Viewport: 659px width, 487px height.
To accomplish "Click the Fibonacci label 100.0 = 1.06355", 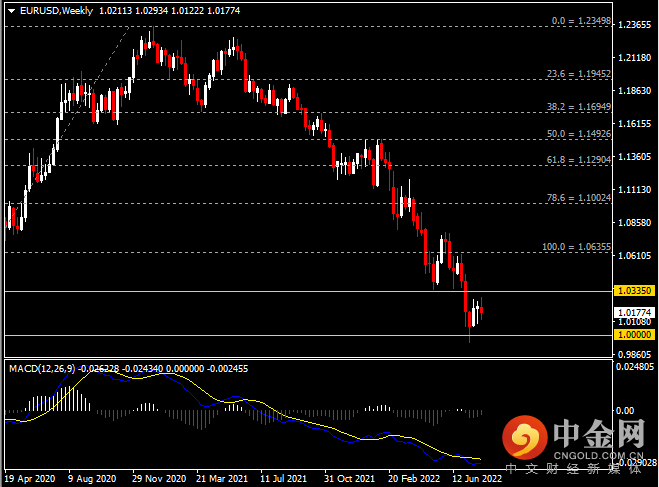I will pyautogui.click(x=577, y=247).
